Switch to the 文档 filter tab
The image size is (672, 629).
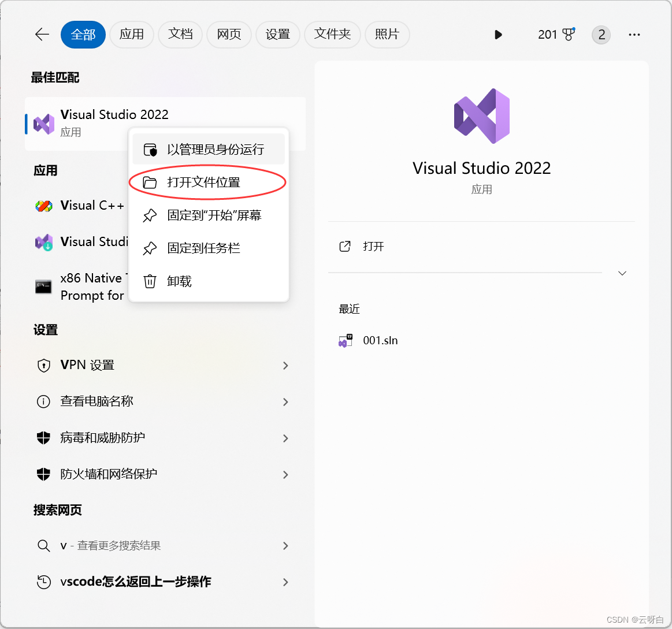point(180,34)
